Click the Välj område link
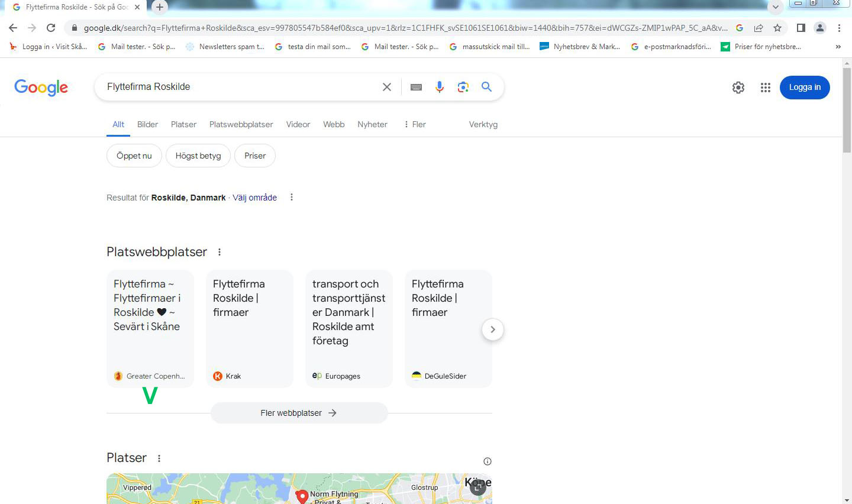Image resolution: width=852 pixels, height=504 pixels. pyautogui.click(x=254, y=198)
